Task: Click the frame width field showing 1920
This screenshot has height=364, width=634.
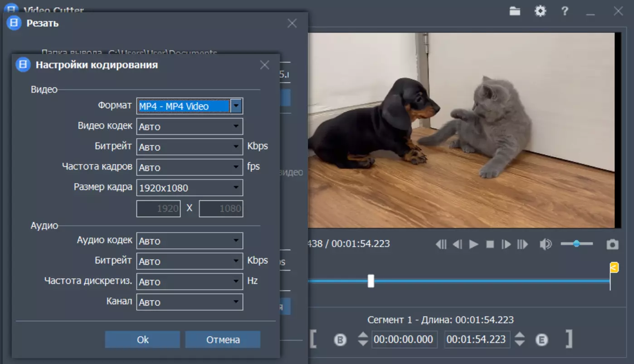Action: pyautogui.click(x=159, y=209)
